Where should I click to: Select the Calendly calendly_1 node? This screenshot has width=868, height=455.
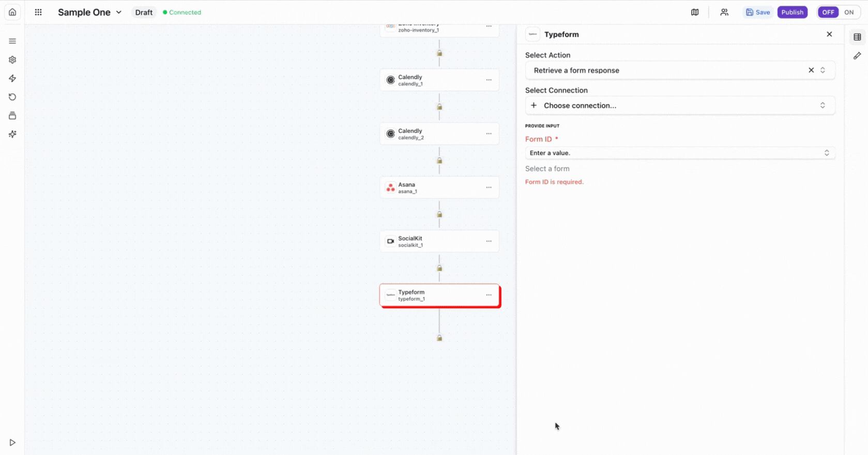[x=439, y=80]
